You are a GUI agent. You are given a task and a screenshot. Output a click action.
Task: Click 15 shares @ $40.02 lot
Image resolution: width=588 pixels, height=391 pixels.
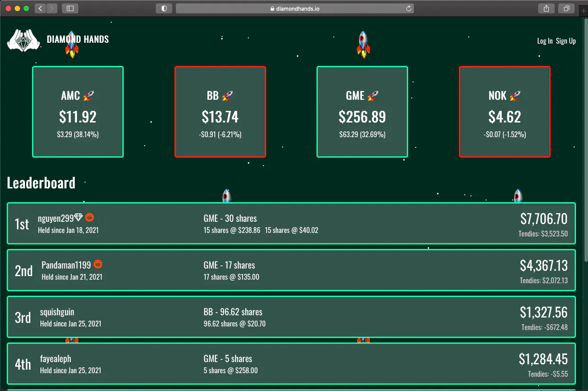(292, 230)
